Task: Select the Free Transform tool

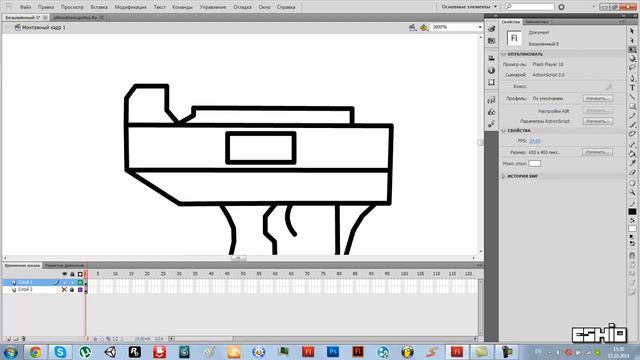Action: click(632, 49)
